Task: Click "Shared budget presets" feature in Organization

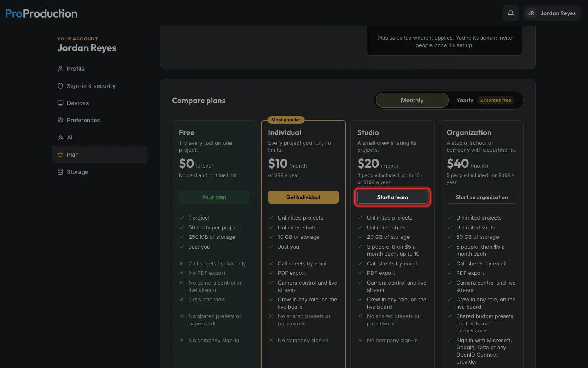Action: click(486, 323)
